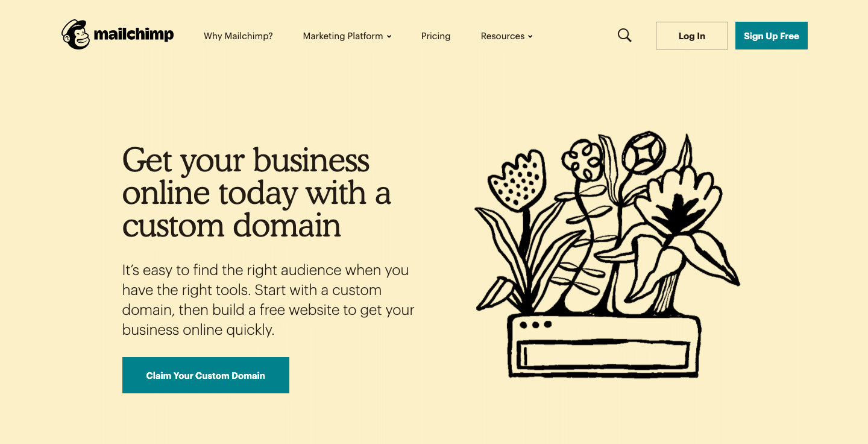Open the Marketing Platform menu

pyautogui.click(x=343, y=36)
